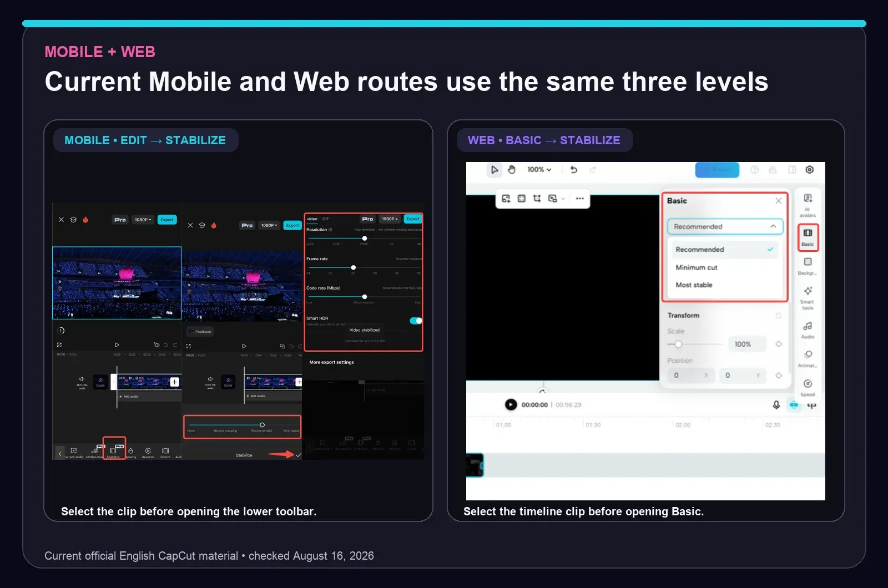The width and height of the screenshot is (888, 588).
Task: Click the Scale slider in Transform
Action: (696, 344)
